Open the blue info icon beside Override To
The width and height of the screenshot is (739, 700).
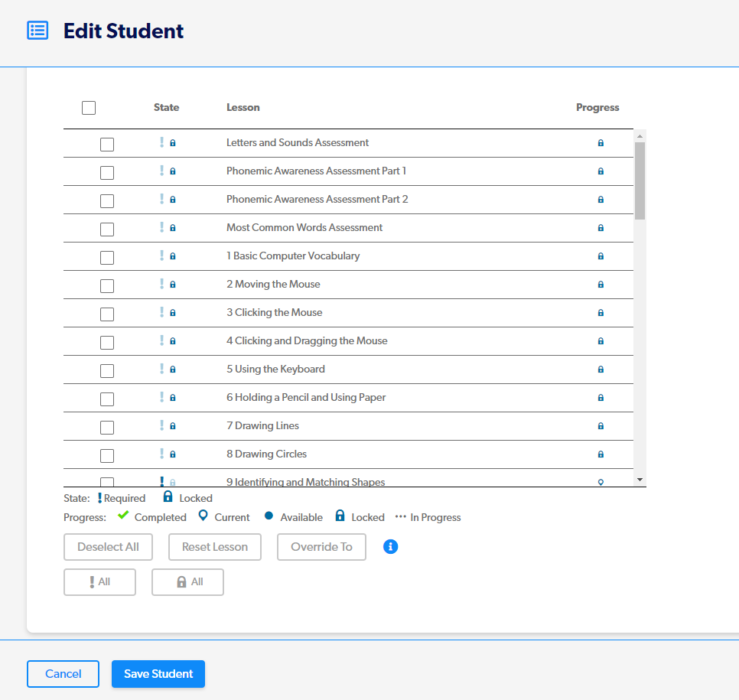click(x=390, y=547)
